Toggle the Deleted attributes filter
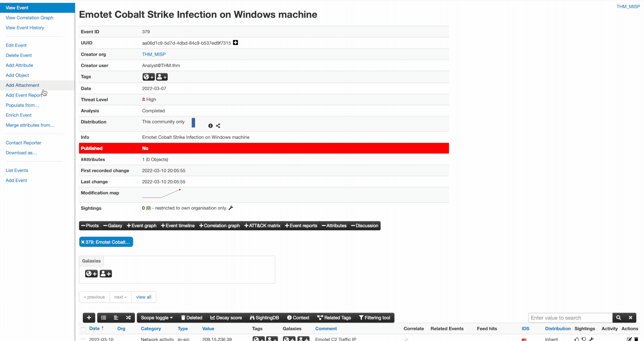Image resolution: width=644 pixels, height=341 pixels. pos(192,318)
